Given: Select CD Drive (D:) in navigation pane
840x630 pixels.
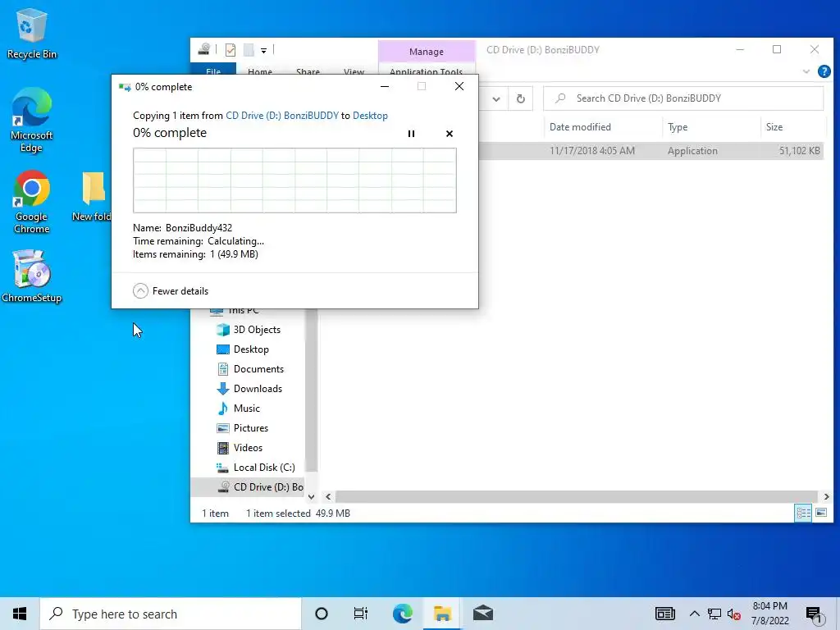Looking at the screenshot, I should coord(248,487).
